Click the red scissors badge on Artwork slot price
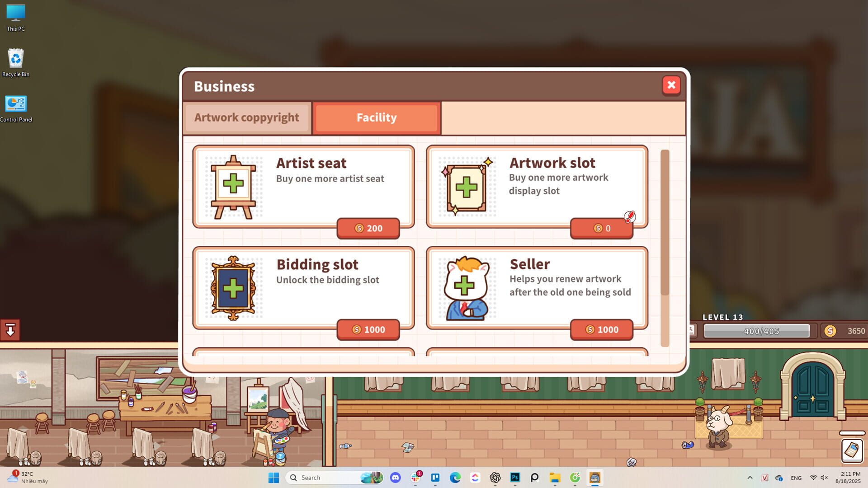Screen dimensions: 868x488 tap(629, 217)
